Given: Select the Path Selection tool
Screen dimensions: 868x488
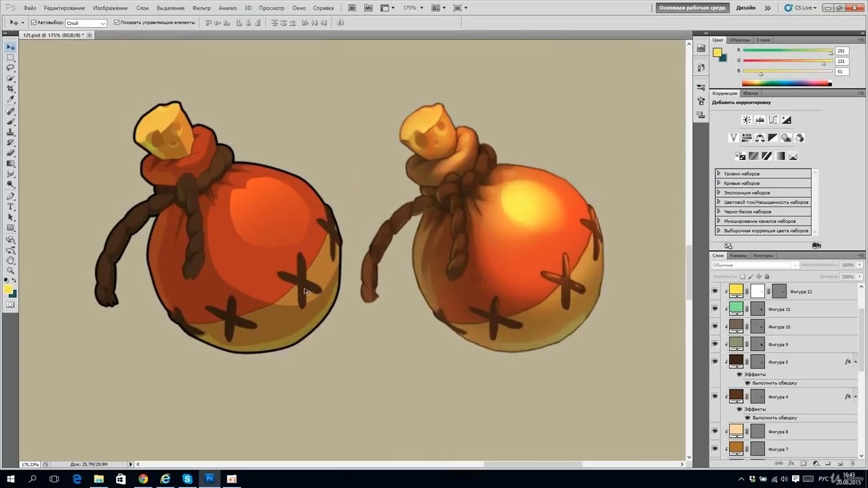Looking at the screenshot, I should (x=11, y=218).
